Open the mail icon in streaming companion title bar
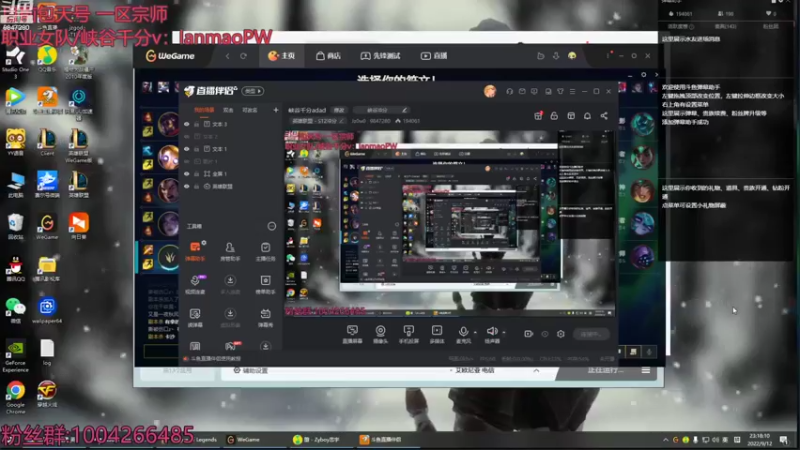 pos(522,91)
